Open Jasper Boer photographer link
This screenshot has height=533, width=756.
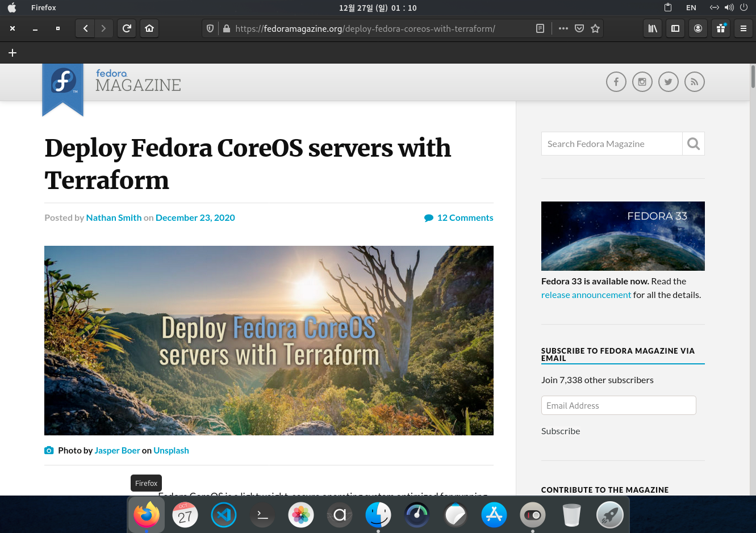coord(117,450)
